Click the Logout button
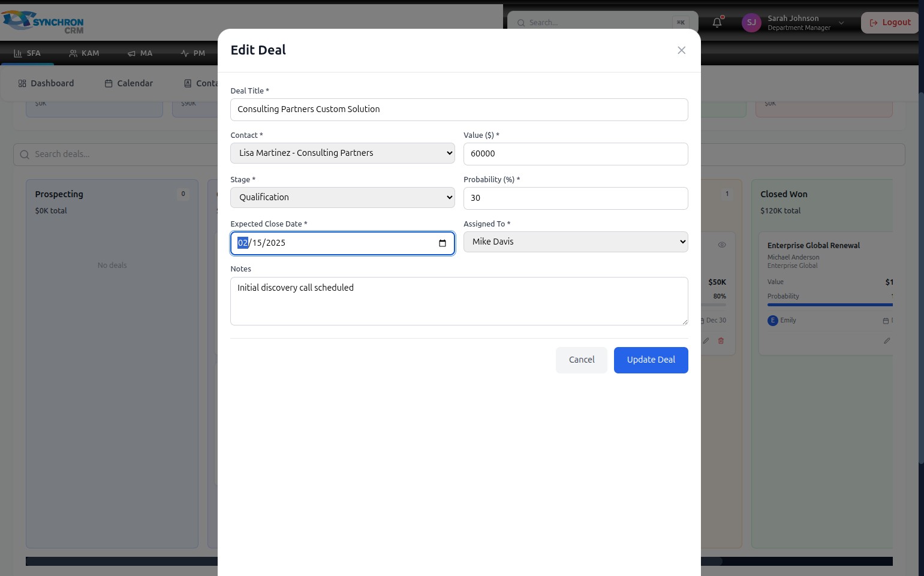Viewport: 924px width, 576px height. pos(890,23)
